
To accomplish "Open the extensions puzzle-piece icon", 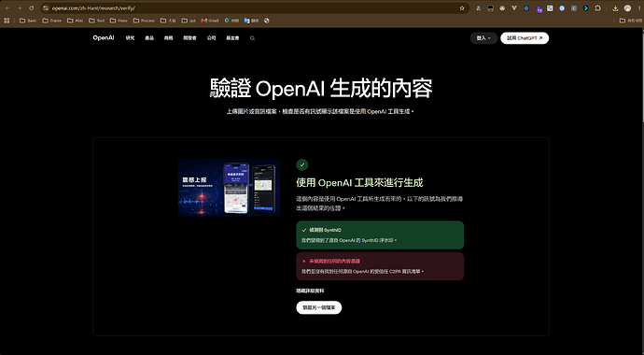I will tap(597, 8).
